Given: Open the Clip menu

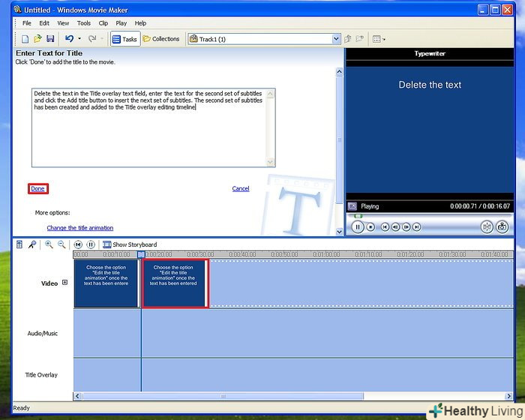Looking at the screenshot, I should point(103,23).
